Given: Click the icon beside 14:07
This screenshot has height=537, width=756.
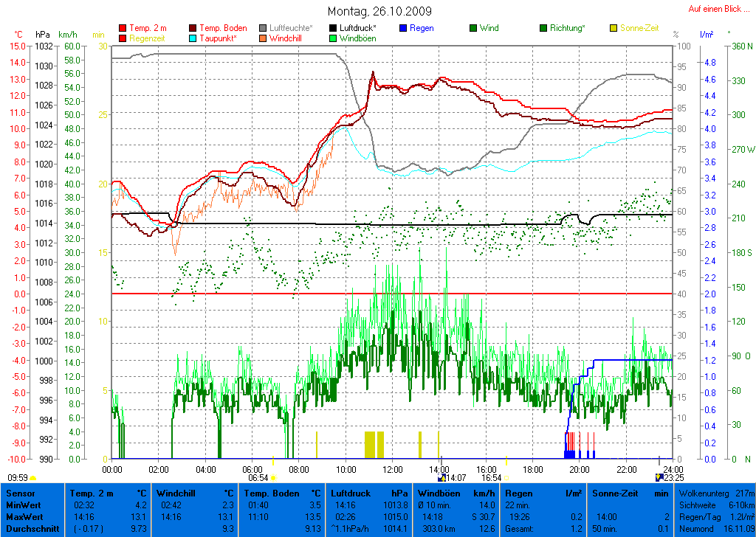Looking at the screenshot, I should click(442, 478).
